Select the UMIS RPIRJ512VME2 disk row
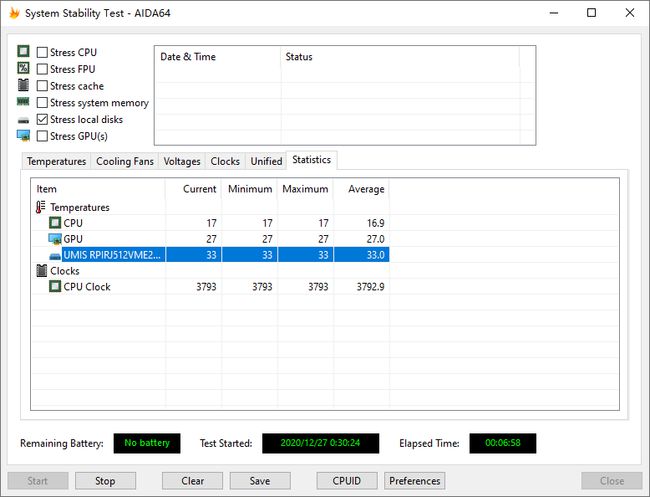The image size is (650, 497). [x=112, y=255]
